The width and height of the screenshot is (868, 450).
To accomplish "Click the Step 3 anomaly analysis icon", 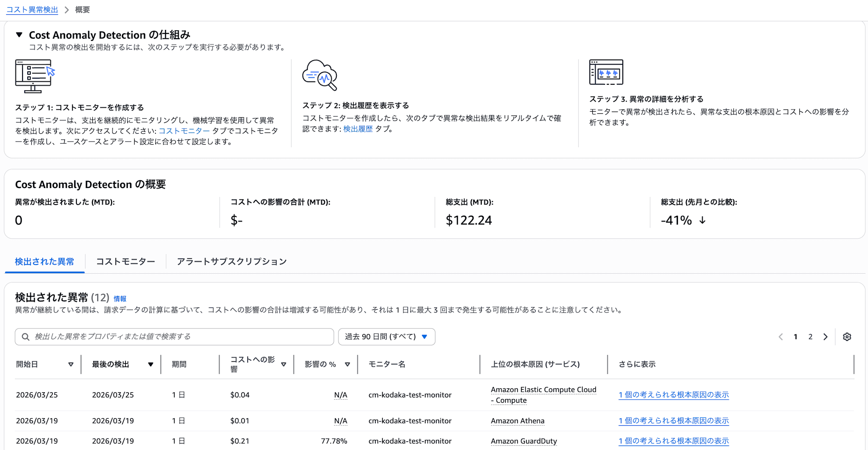I will click(606, 72).
